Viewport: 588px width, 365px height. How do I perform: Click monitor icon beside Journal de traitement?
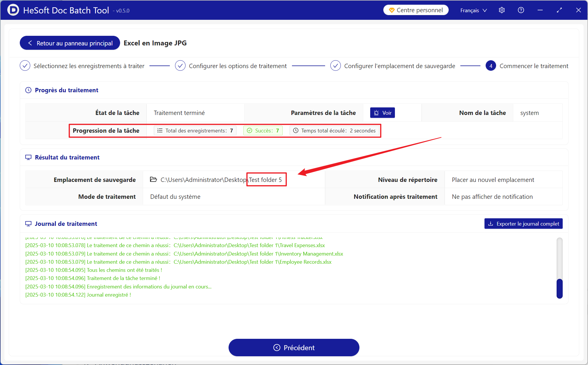coord(28,224)
